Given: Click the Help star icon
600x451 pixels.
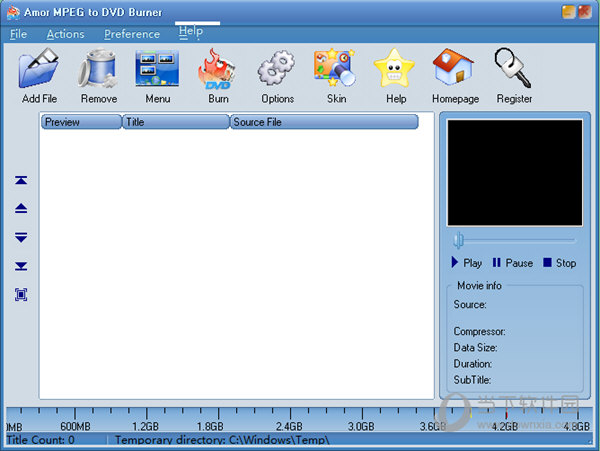Looking at the screenshot, I should pyautogui.click(x=395, y=68).
